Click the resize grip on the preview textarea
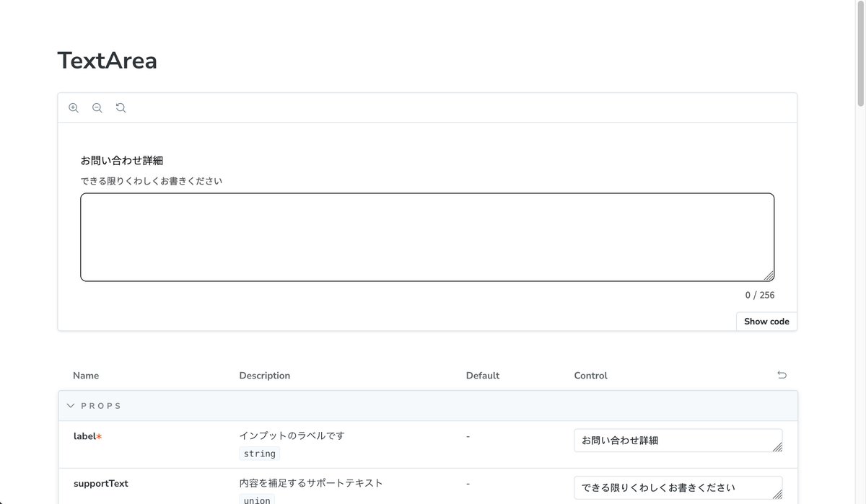 point(769,276)
